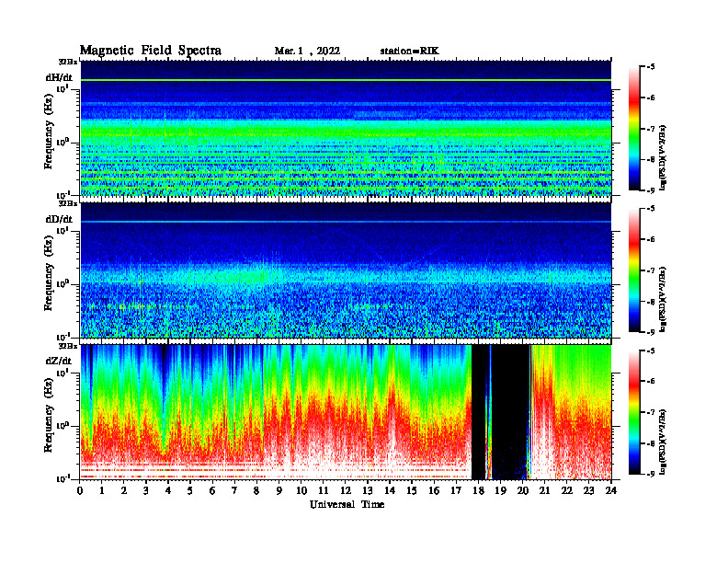728x563 pixels.
Task: Click the "-7" tick on the dZ/dt color bar
Action: coord(651,412)
